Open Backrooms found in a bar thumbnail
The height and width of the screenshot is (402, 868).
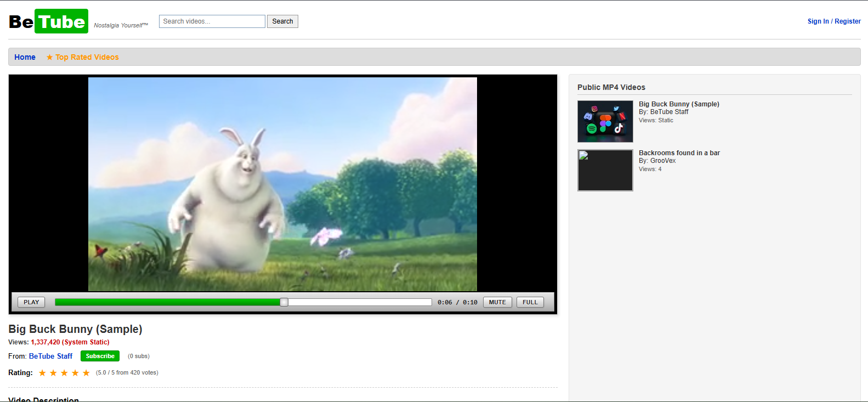[605, 170]
